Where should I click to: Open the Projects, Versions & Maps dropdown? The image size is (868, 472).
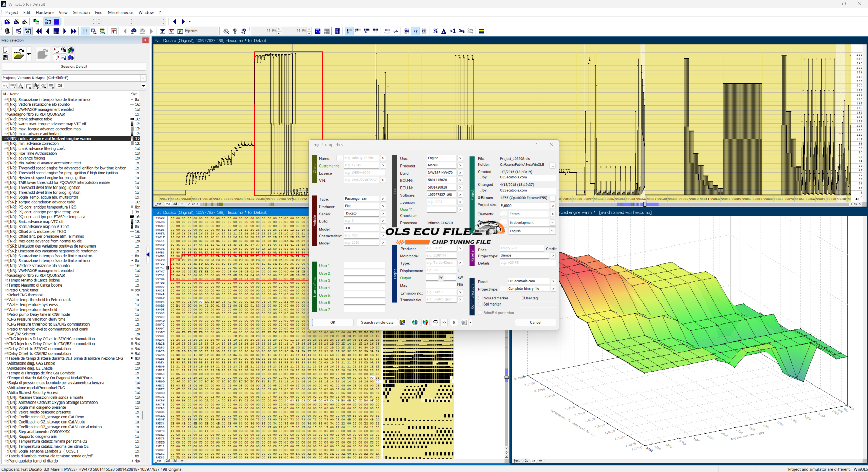143,78
